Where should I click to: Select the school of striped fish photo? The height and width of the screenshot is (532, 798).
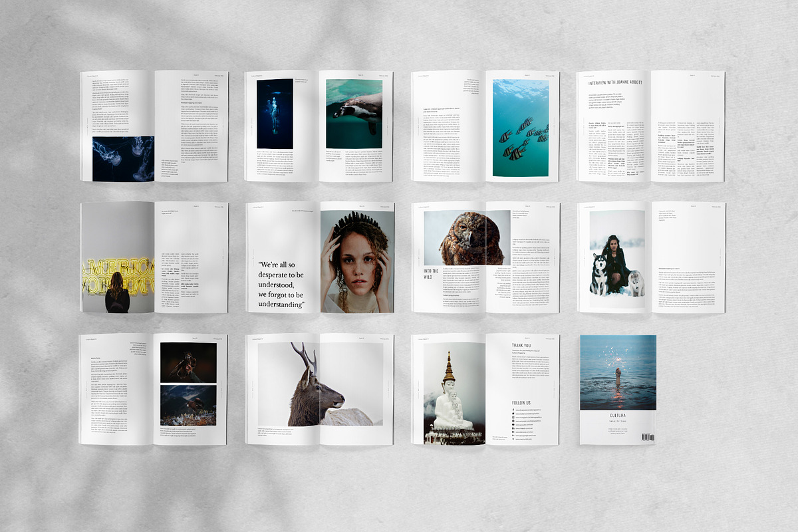[x=521, y=128]
